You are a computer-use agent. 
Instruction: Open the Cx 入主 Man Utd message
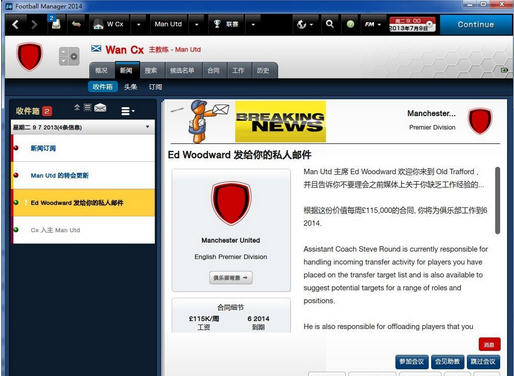83,230
